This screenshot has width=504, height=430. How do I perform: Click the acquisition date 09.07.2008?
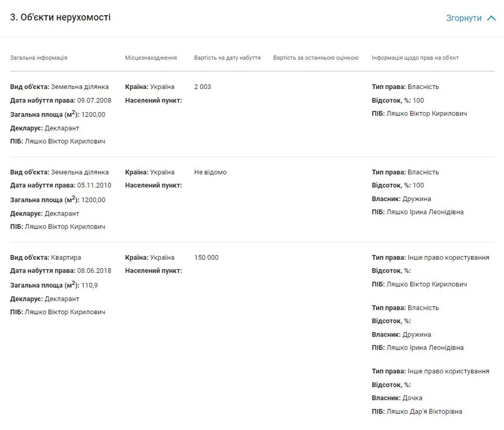pyautogui.click(x=94, y=101)
